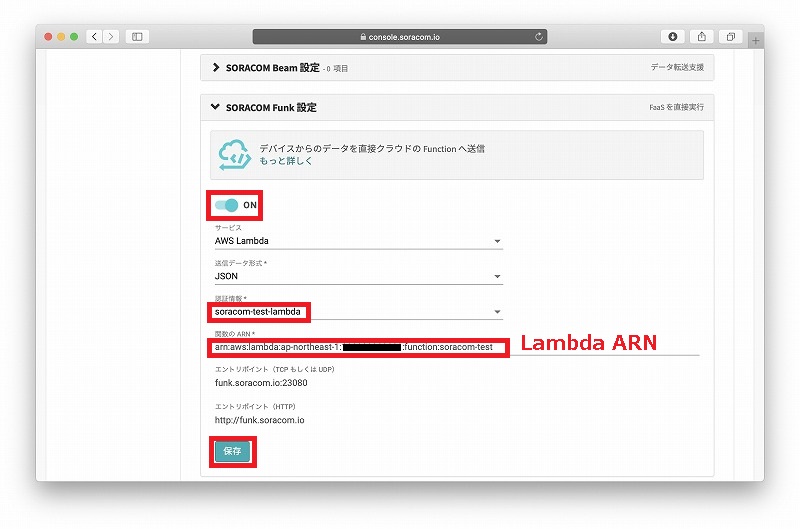Open the もっと詳しく link

pyautogui.click(x=286, y=161)
